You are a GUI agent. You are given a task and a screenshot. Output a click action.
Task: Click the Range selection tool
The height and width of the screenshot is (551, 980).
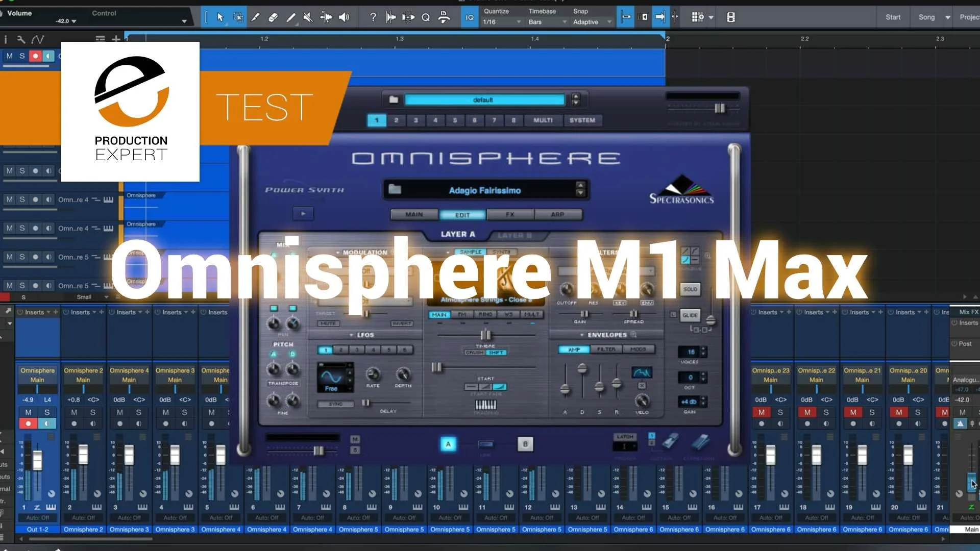click(x=238, y=17)
